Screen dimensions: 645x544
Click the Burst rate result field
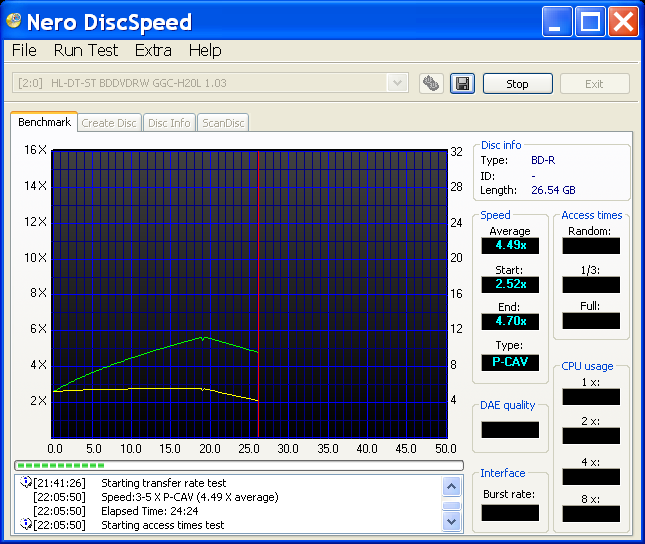tap(510, 513)
